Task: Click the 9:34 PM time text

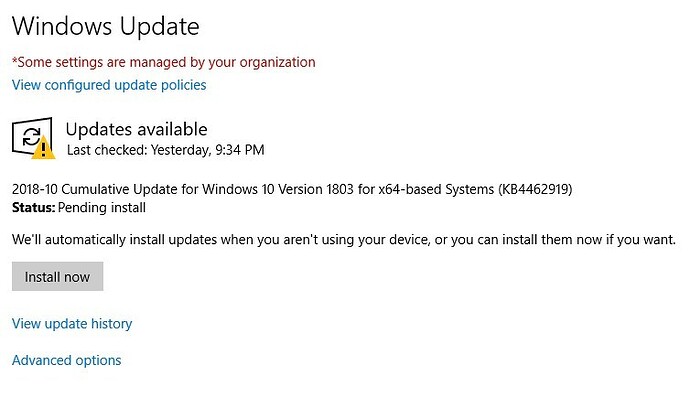Action: point(240,150)
